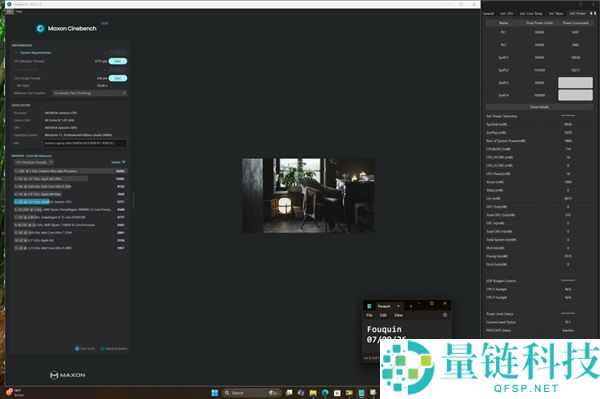Click the rendered room scene preview
The width and height of the screenshot is (600, 399).
click(x=308, y=195)
